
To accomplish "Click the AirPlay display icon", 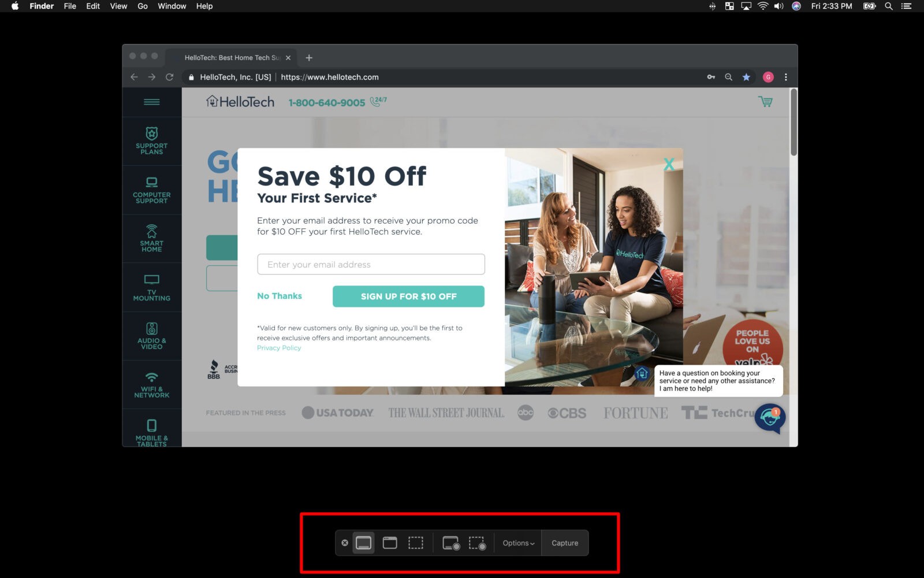I will [x=746, y=6].
